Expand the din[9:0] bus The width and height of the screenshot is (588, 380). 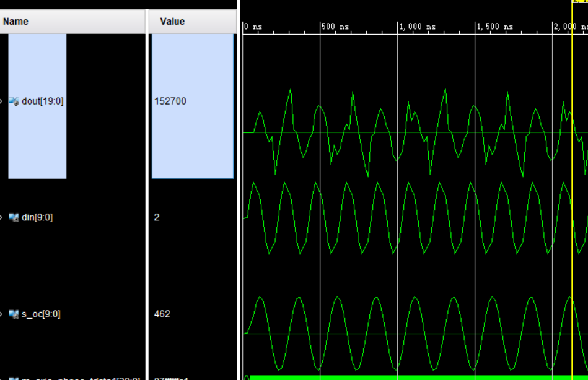tap(1, 217)
